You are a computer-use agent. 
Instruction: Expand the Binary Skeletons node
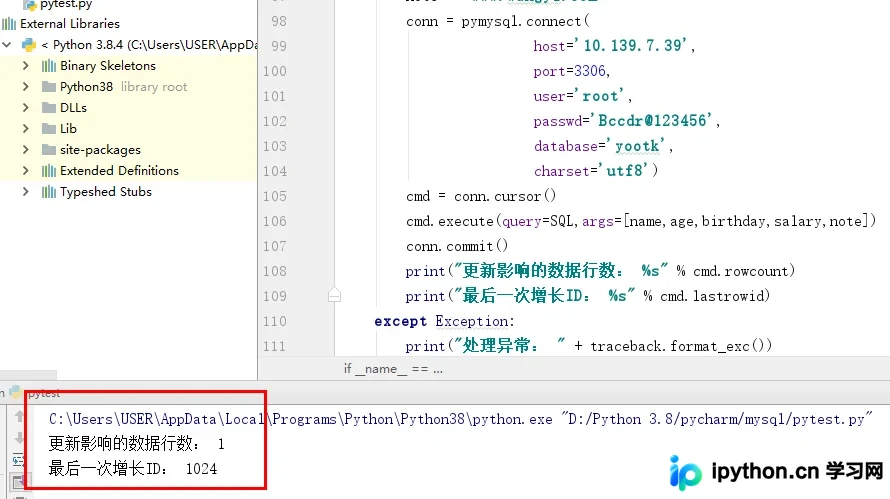click(26, 66)
